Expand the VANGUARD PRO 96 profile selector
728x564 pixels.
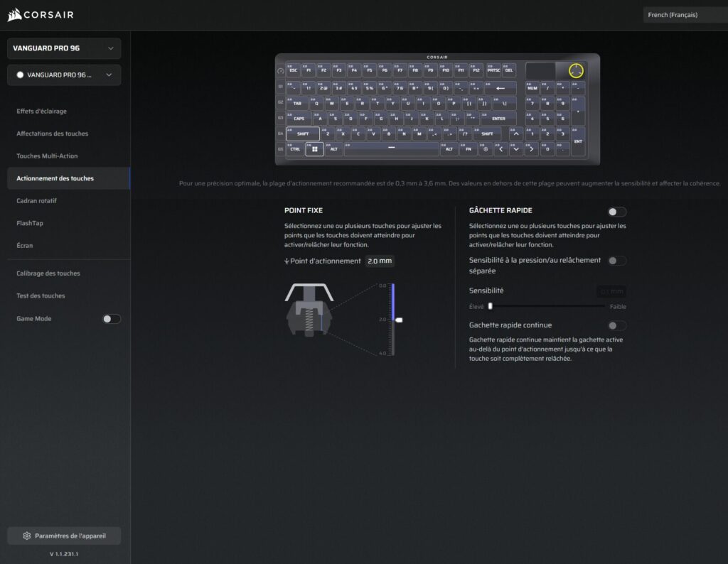pos(63,75)
